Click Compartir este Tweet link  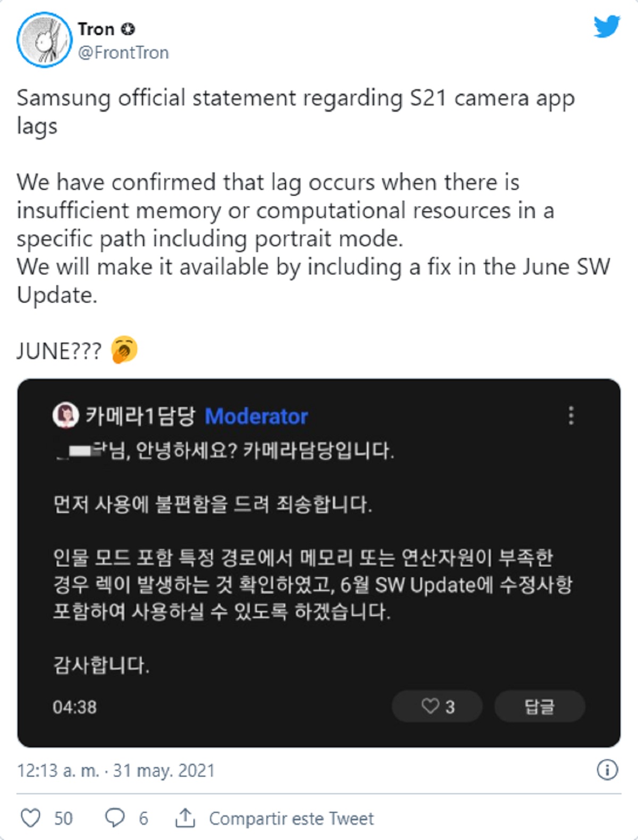[x=291, y=818]
